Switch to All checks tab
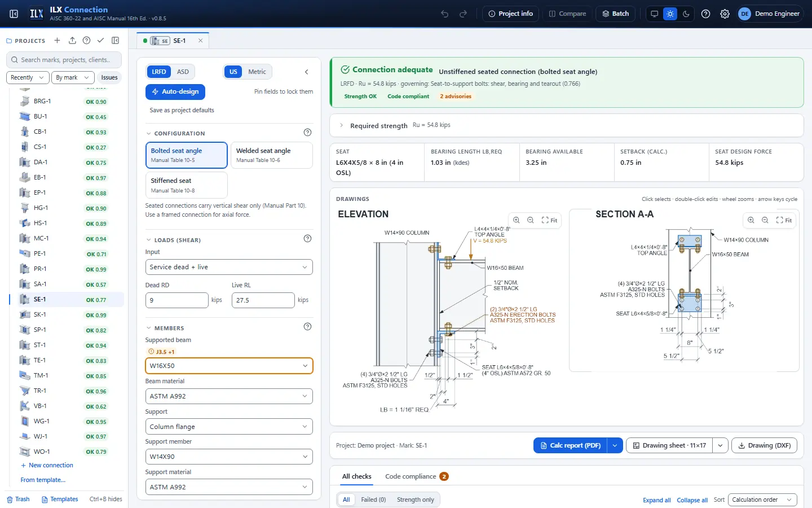Image resolution: width=812 pixels, height=508 pixels. pos(357,476)
